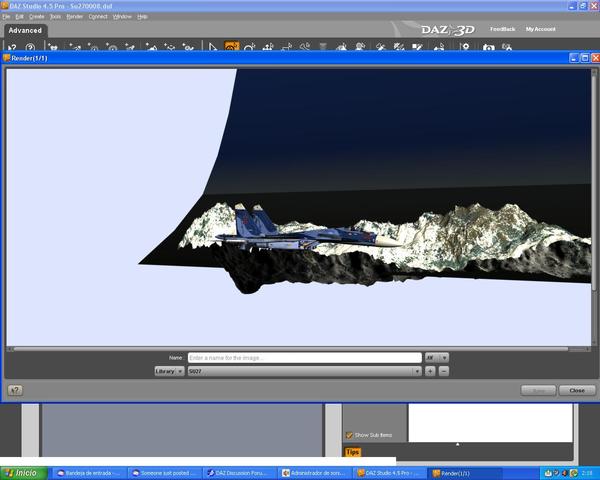
Task: Click the toolbar icon right of the Render camera
Action: (x=507, y=47)
